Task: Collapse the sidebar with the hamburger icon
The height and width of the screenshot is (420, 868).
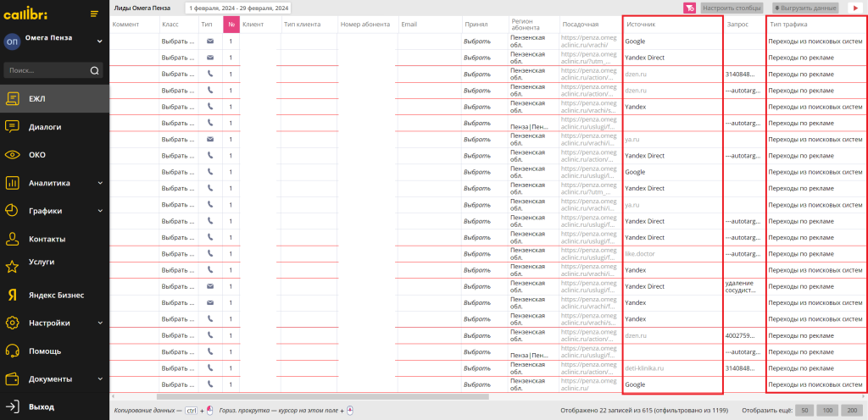Action: tap(95, 14)
